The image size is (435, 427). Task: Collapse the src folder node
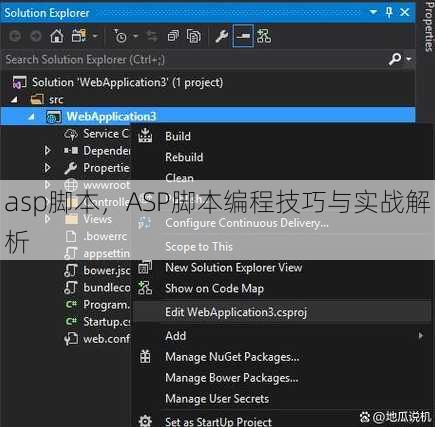14,99
